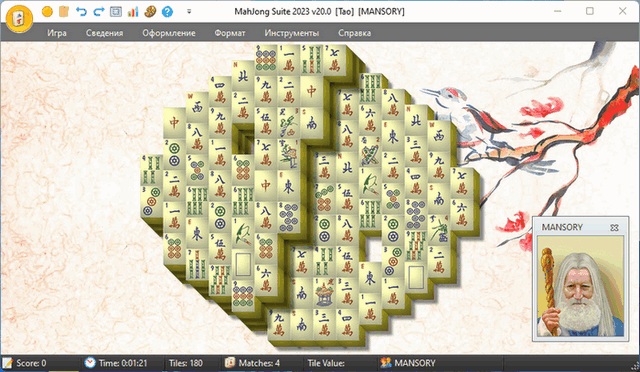Click the players icon beside MANSORY status
The width and height of the screenshot is (640, 372).
386,363
